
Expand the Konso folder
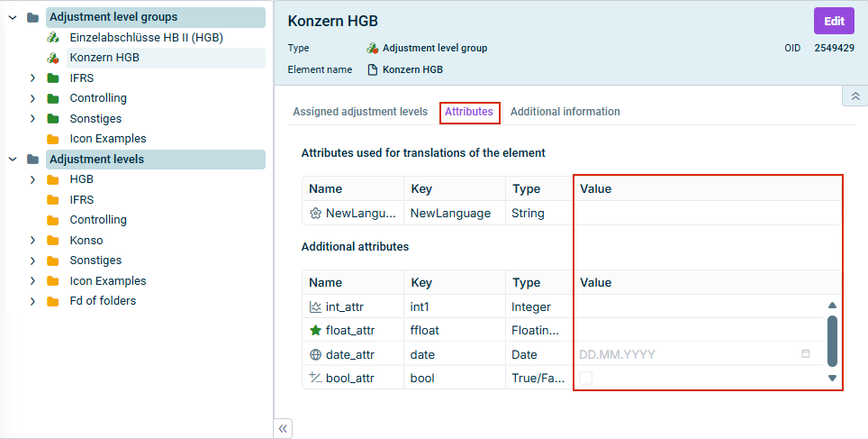click(x=32, y=241)
